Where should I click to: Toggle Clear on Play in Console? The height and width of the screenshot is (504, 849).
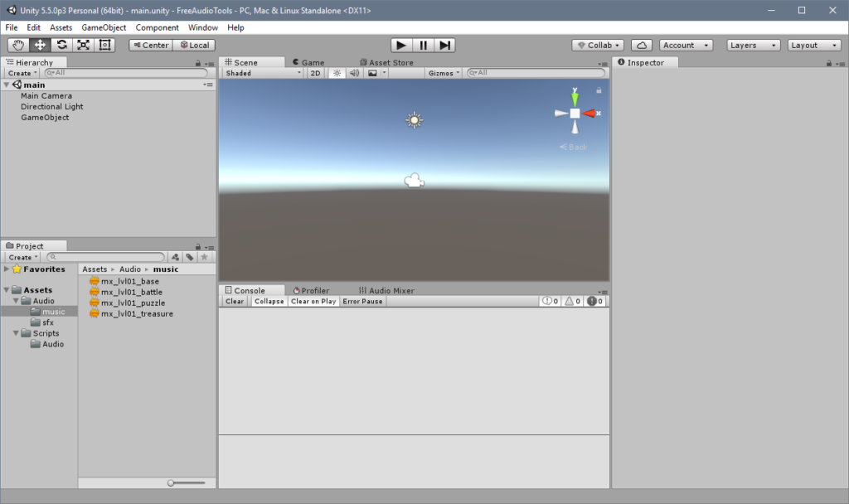(x=313, y=301)
